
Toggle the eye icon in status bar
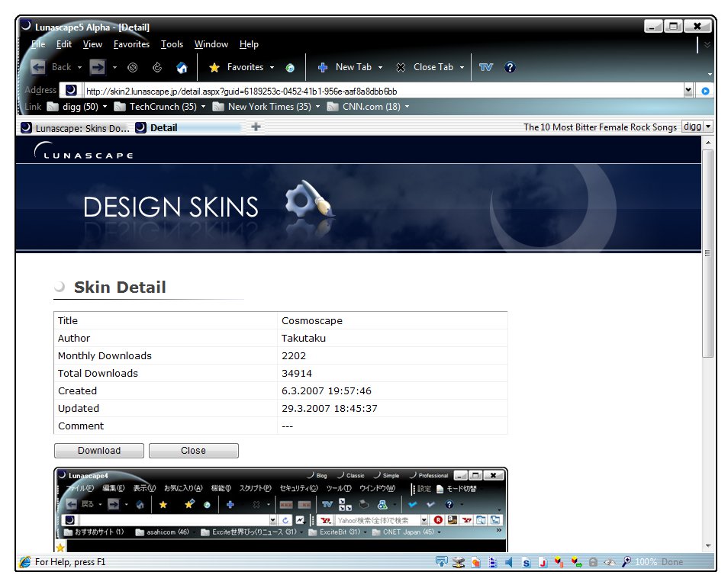[610, 563]
